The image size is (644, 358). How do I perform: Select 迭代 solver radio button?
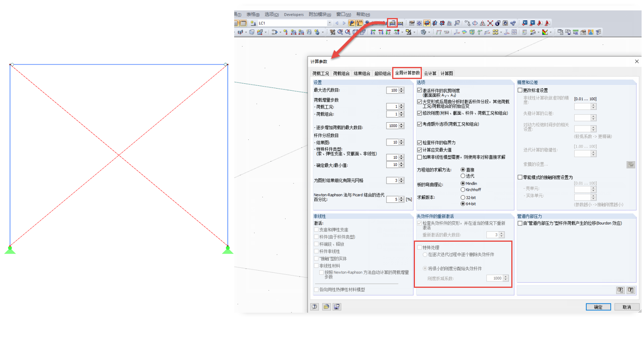coord(463,176)
